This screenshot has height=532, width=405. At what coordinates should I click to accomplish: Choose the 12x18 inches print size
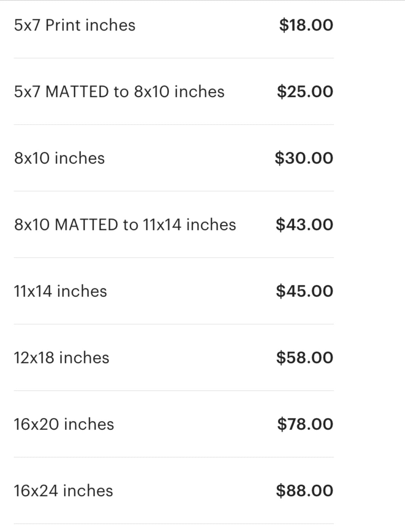pos(61,358)
